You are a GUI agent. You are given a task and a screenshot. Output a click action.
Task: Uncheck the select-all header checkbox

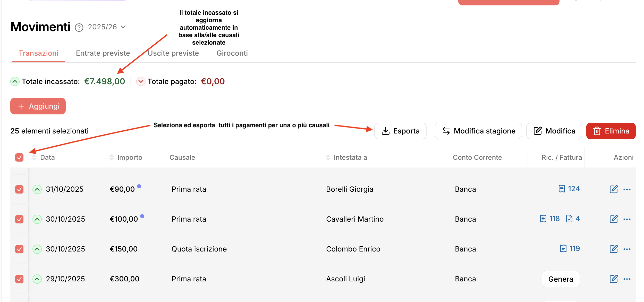click(x=19, y=157)
